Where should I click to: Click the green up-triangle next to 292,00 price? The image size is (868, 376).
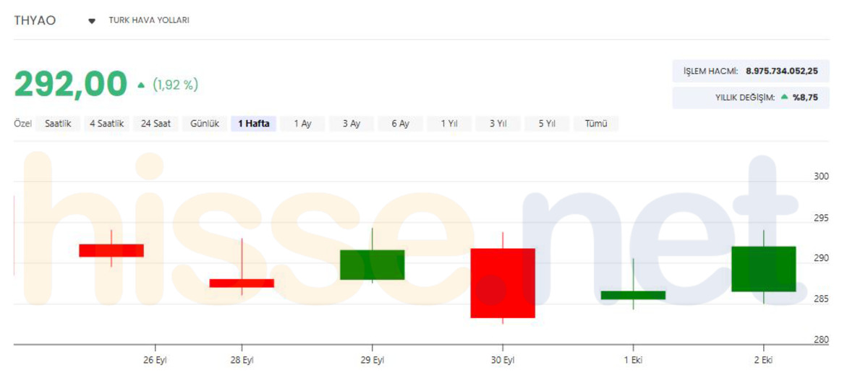(141, 85)
